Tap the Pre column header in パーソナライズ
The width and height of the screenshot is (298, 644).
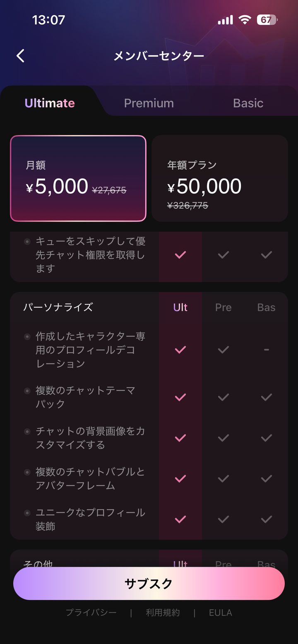click(x=223, y=307)
